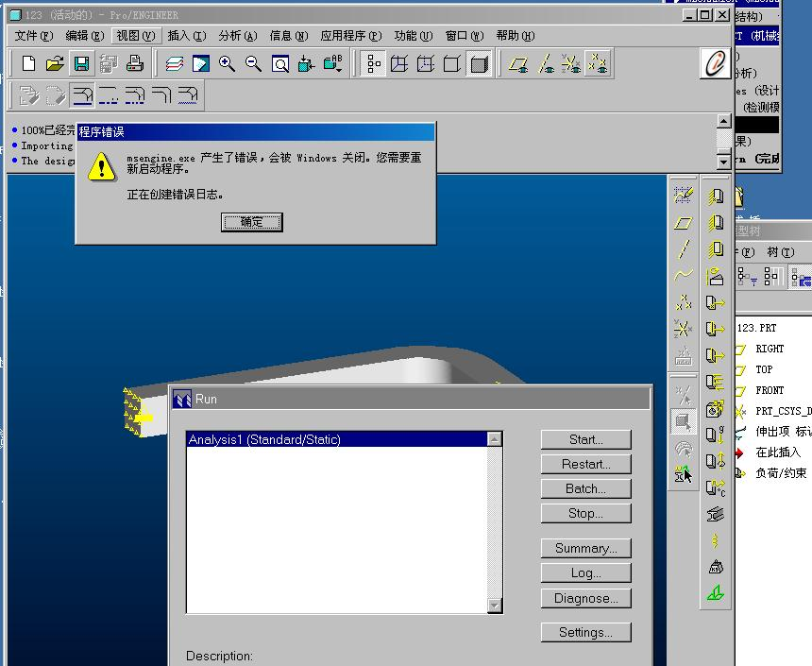This screenshot has width=812, height=666.
Task: Click the Refit view icon
Action: click(x=280, y=63)
